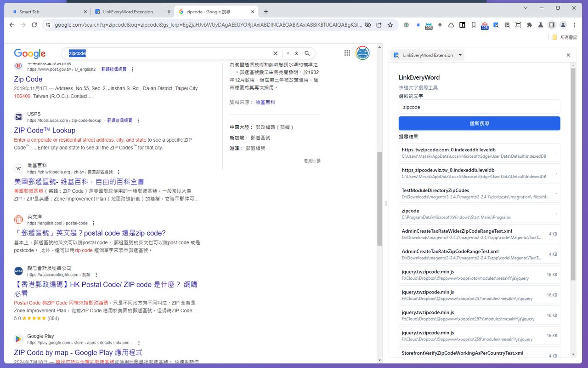Image resolution: width=588 pixels, height=368 pixels.
Task: Select the zipcode - Google 搜尋 tab
Action: click(216, 11)
